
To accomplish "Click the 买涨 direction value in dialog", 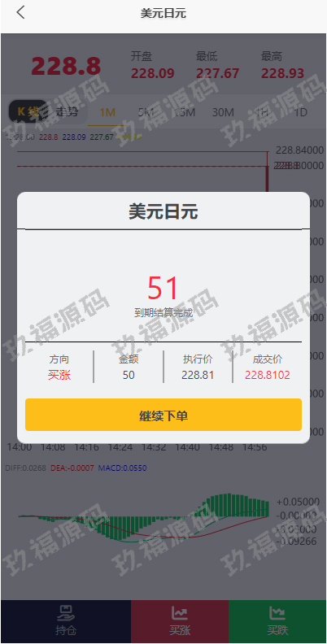I will (x=59, y=375).
